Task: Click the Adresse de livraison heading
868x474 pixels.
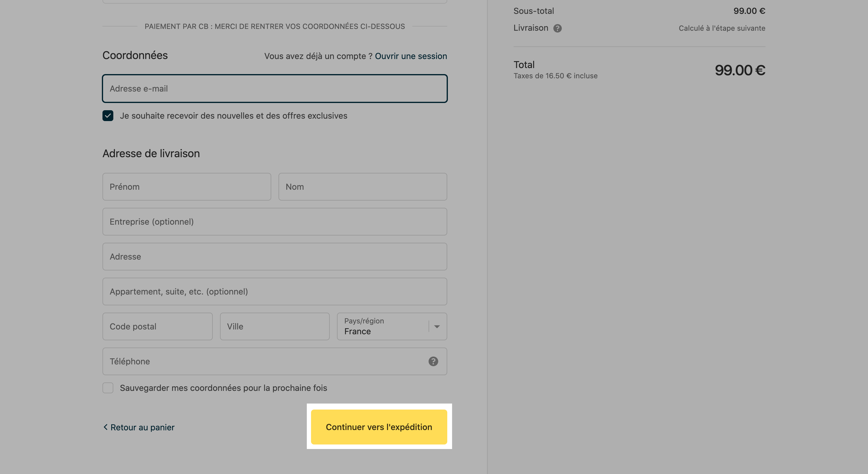Action: (x=151, y=154)
